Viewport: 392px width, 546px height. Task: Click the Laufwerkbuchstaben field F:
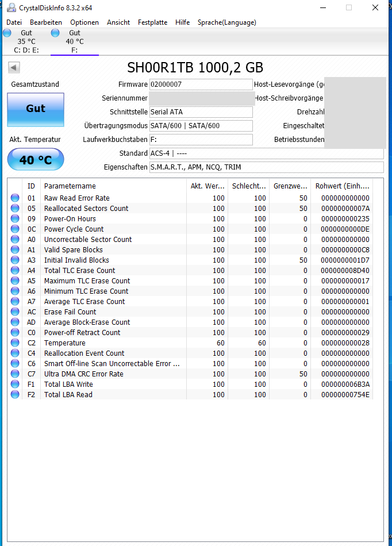tap(201, 139)
